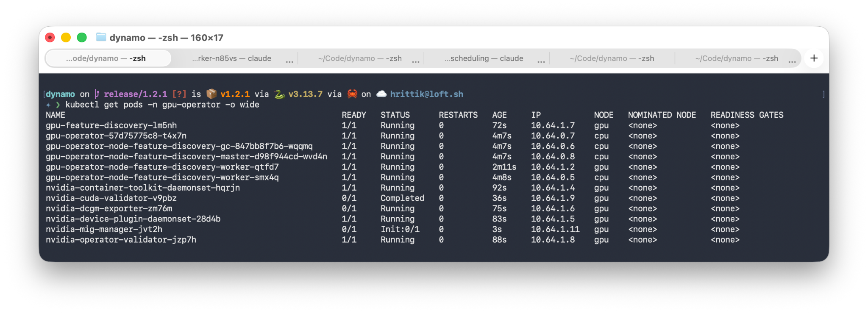This screenshot has width=868, height=313.
Task: Click the NOMINATED NODE column header
Action: 662,115
